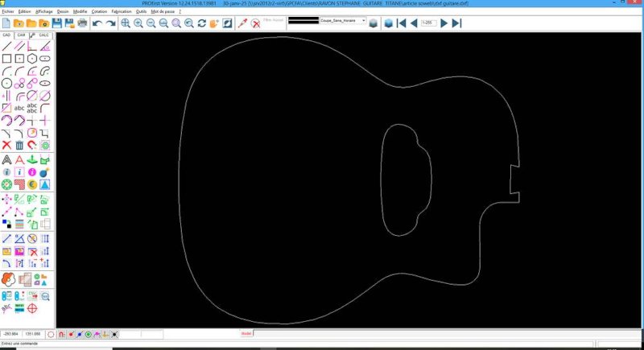Step forward with the right arrow

click(444, 23)
